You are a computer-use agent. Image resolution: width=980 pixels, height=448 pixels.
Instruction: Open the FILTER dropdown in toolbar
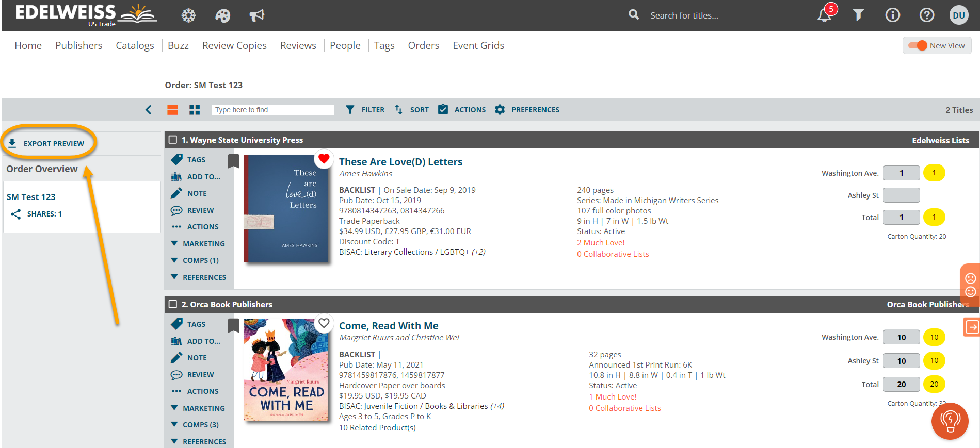(365, 110)
